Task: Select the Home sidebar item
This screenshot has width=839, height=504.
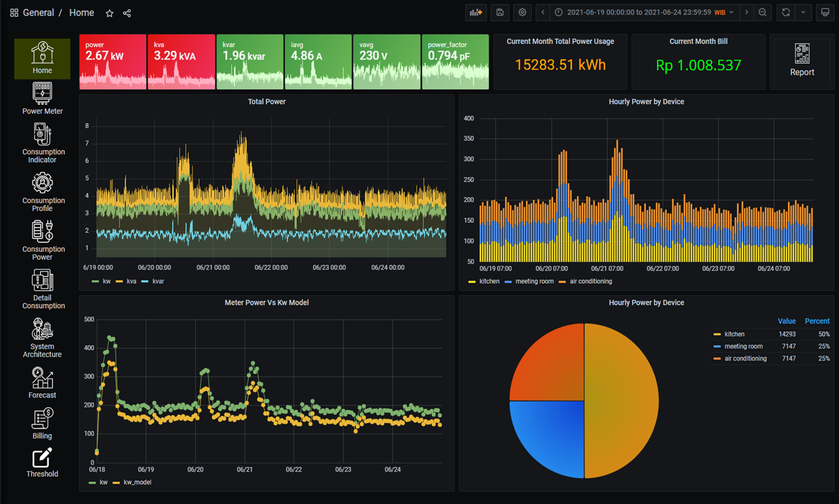Action: click(42, 59)
